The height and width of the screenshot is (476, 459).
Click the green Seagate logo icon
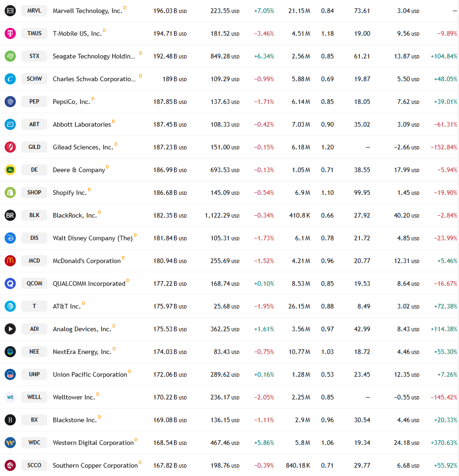tap(10, 56)
